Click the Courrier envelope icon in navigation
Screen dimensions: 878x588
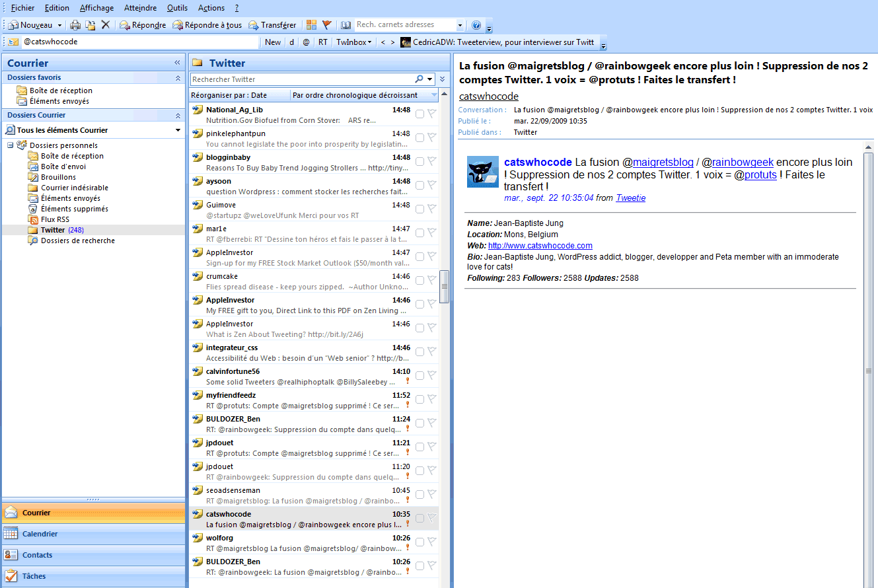[x=11, y=513]
